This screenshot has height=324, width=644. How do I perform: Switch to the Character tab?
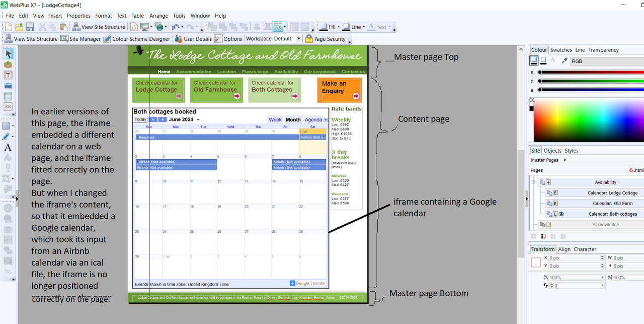(585, 249)
